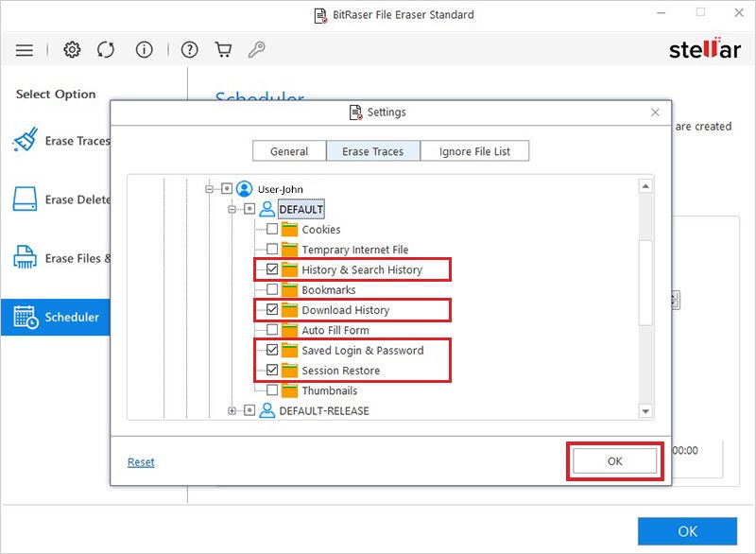
Task: Uncheck the Session Restore checkbox
Action: (272, 370)
